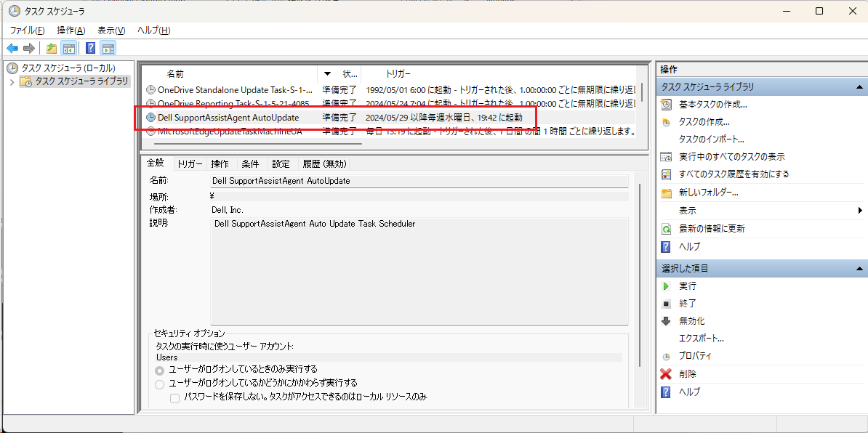
Task: Click the toolbar Help question mark icon
Action: (90, 49)
